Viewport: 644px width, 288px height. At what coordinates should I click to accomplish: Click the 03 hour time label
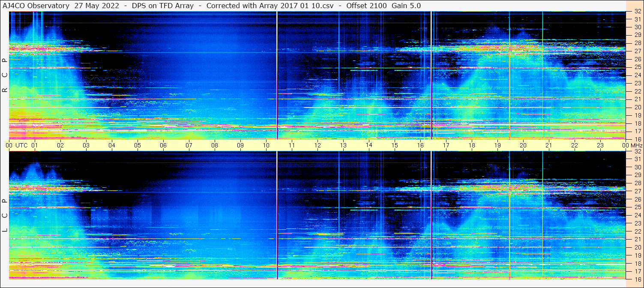coord(86,145)
